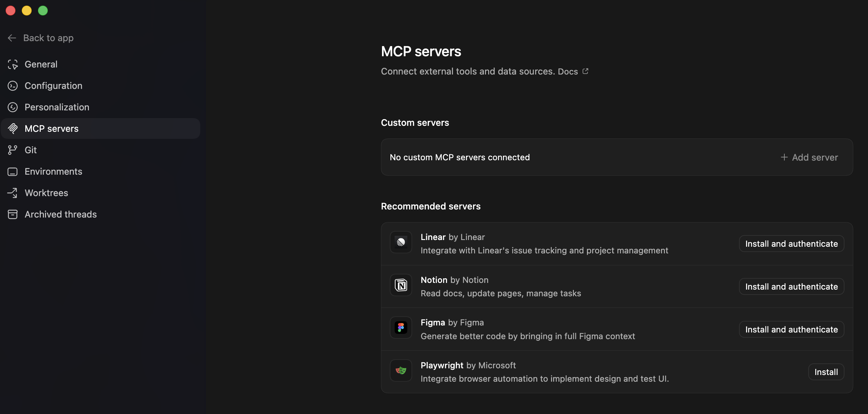The width and height of the screenshot is (868, 414).
Task: Install and authenticate the Linear server
Action: pyautogui.click(x=791, y=244)
